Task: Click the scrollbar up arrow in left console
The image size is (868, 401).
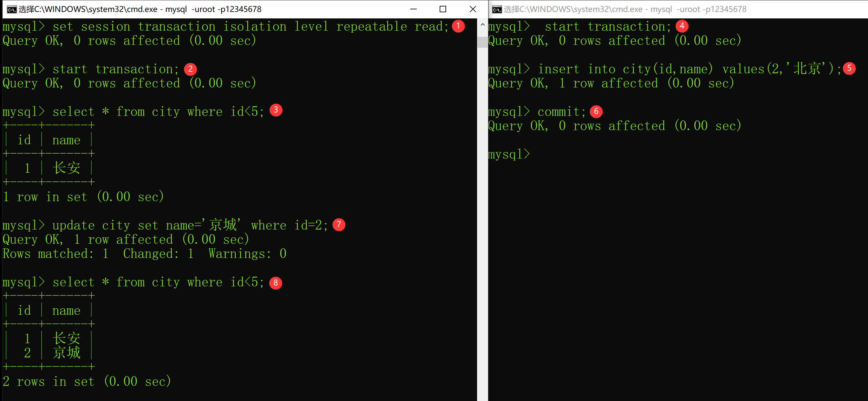Action: (x=482, y=25)
